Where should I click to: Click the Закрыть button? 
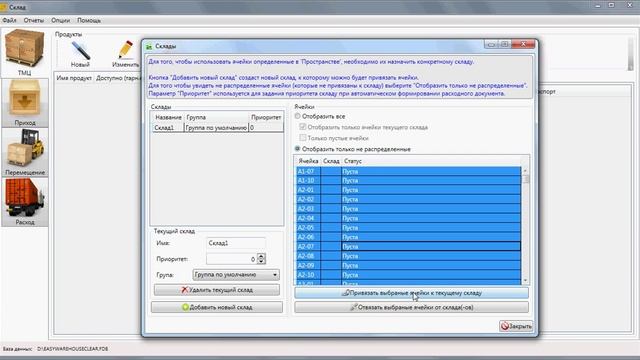516,326
